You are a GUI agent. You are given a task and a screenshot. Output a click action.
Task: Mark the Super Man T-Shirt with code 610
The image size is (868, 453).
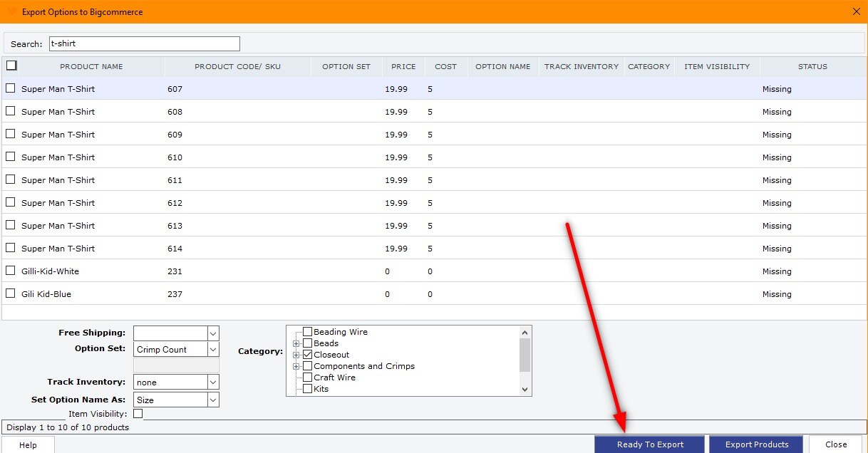[11, 157]
